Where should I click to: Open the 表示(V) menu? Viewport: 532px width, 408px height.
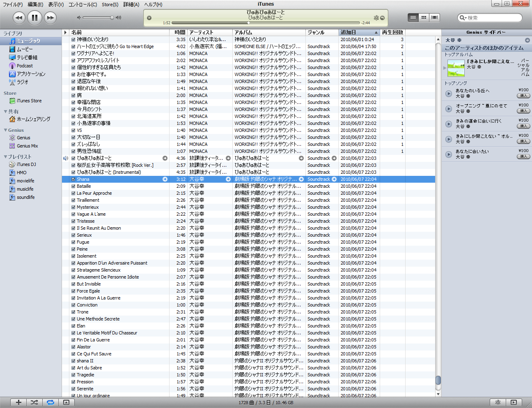[x=56, y=5]
